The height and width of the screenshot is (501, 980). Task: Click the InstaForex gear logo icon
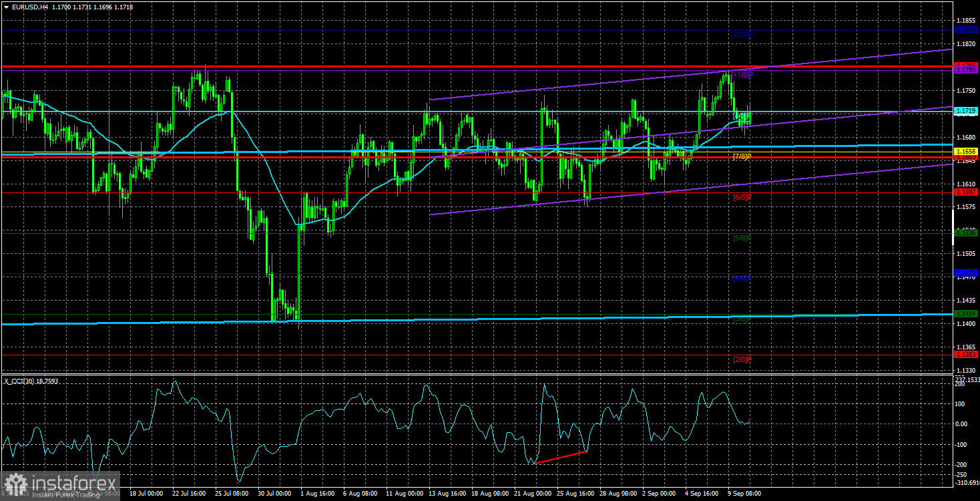[15, 484]
